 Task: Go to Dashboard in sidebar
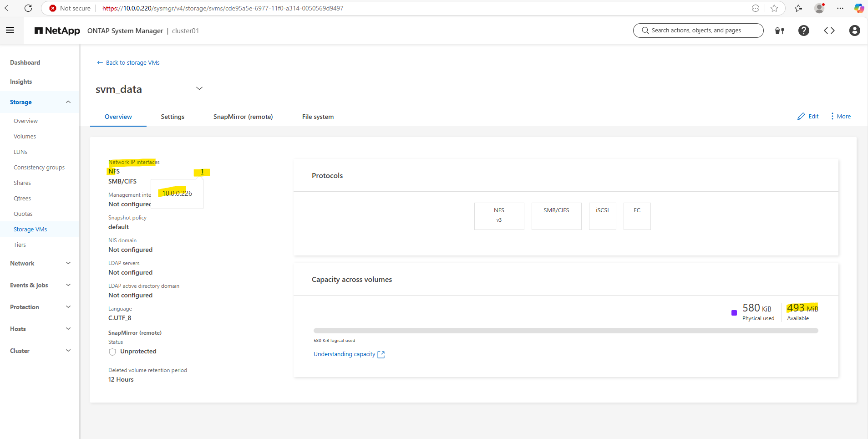coord(25,63)
